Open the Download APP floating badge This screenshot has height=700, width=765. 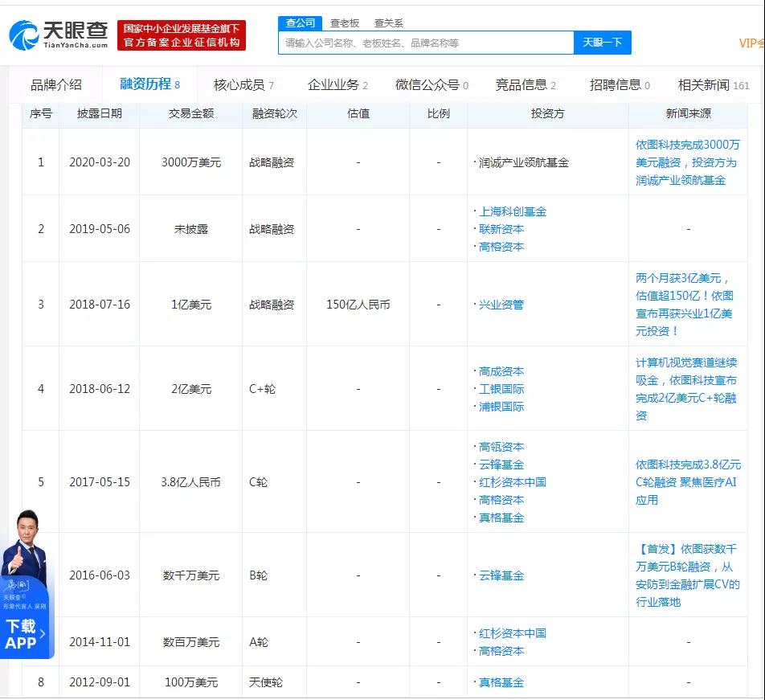coord(22,634)
